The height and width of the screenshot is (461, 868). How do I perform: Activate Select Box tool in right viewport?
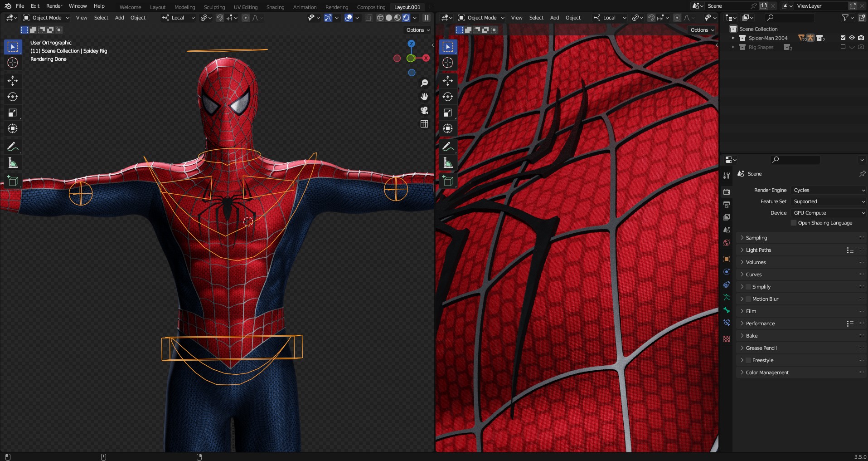[x=448, y=47]
